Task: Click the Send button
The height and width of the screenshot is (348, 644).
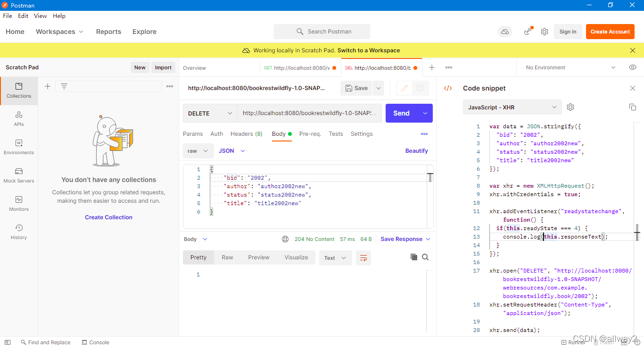Action: click(402, 113)
